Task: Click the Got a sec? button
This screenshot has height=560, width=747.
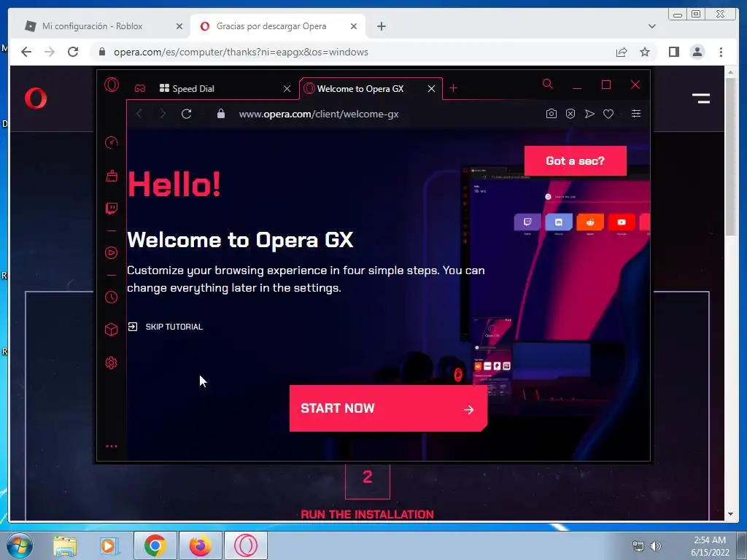Action: tap(575, 161)
